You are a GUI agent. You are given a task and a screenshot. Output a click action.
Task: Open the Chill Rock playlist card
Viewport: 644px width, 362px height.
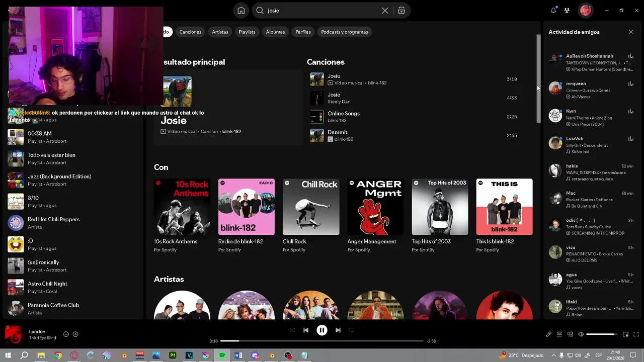[x=311, y=216]
